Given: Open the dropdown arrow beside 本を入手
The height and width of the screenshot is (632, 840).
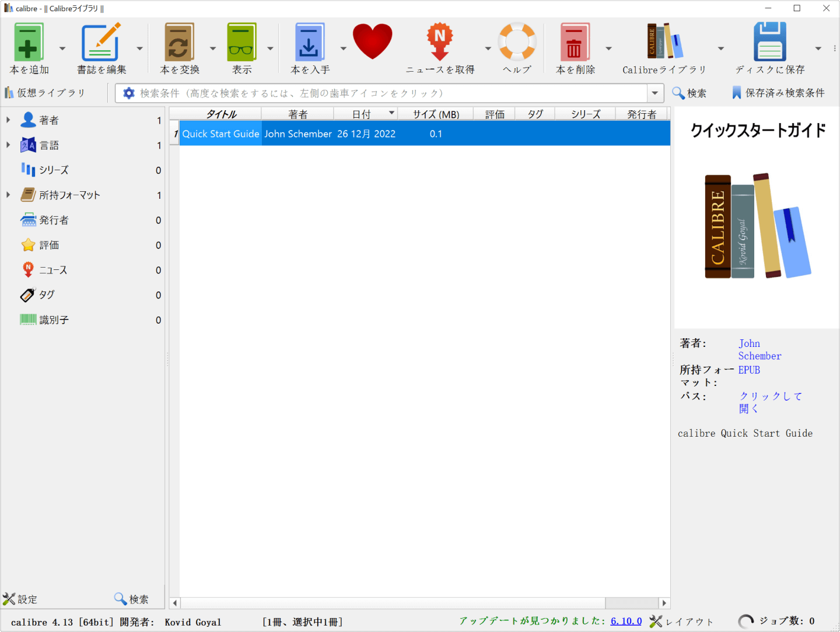Looking at the screenshot, I should click(x=344, y=48).
